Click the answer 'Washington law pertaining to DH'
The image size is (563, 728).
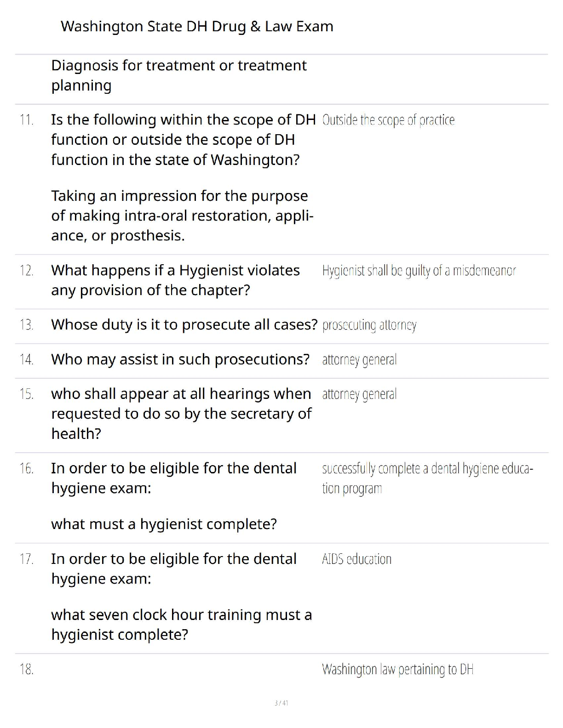click(x=397, y=670)
